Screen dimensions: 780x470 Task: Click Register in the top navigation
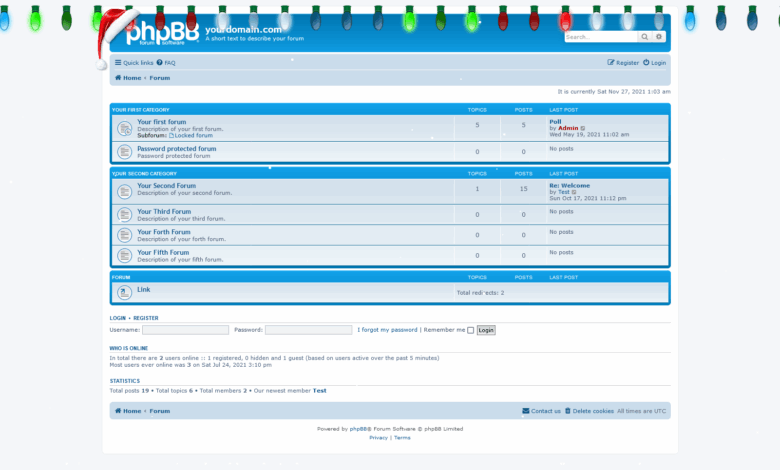point(623,63)
